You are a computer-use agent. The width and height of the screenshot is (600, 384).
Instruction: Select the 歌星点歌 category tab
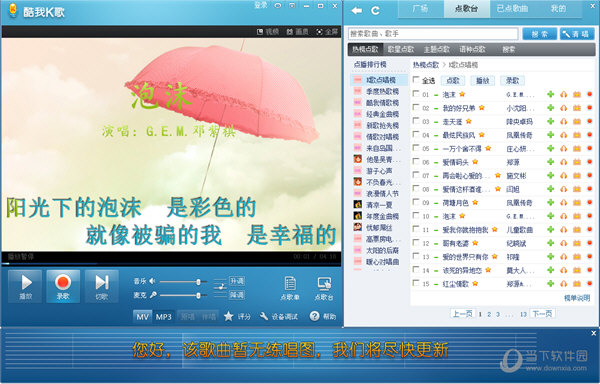[401, 49]
